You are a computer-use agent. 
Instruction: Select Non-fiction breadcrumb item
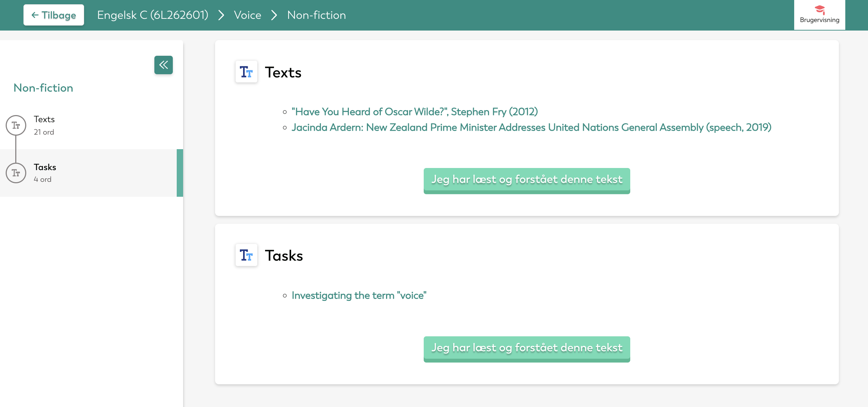click(316, 15)
